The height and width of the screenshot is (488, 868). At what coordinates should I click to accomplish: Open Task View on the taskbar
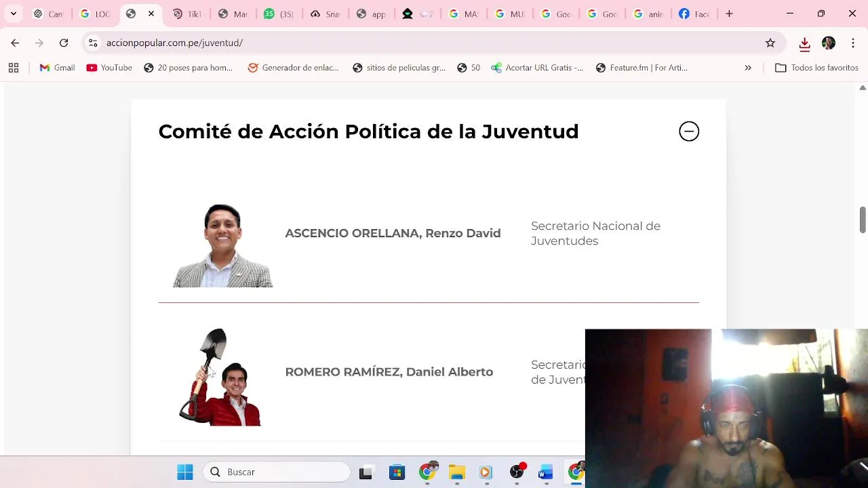coord(366,472)
